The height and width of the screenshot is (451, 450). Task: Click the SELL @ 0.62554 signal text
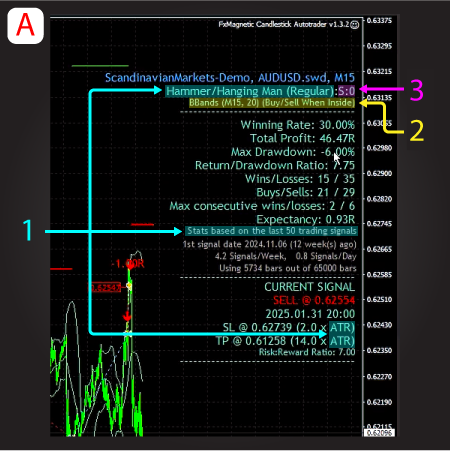(x=314, y=300)
